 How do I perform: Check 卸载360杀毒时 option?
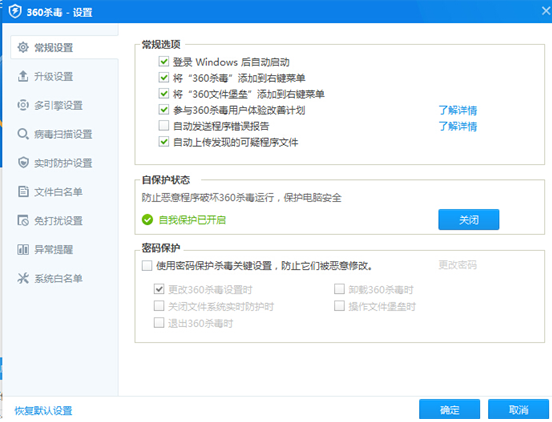339,289
